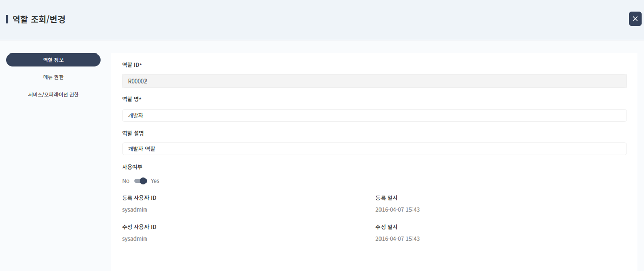The width and height of the screenshot is (644, 271).
Task: Click the 역할 ID field showing R00002
Action: pos(374,81)
